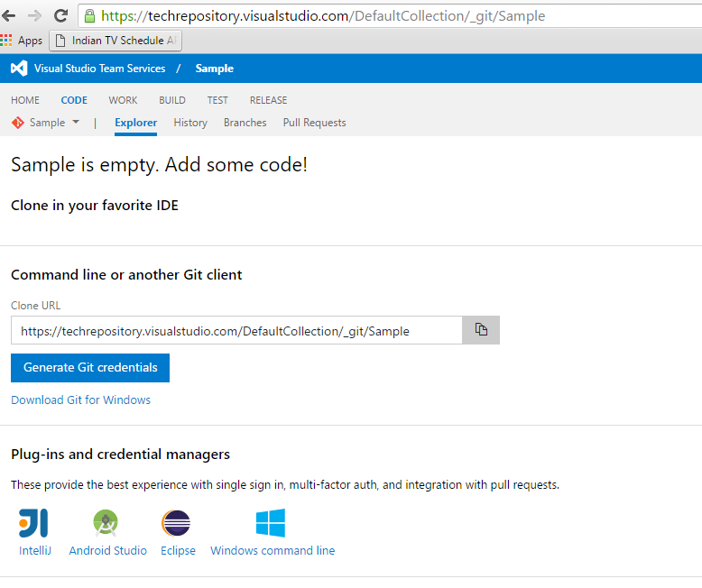Switch to the WORK hub

(123, 100)
